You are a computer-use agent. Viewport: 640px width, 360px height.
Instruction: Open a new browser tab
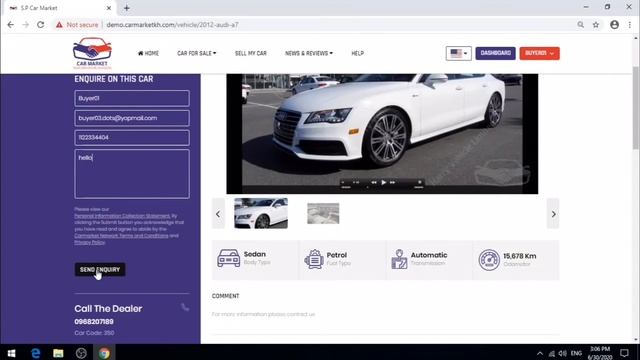click(x=127, y=8)
